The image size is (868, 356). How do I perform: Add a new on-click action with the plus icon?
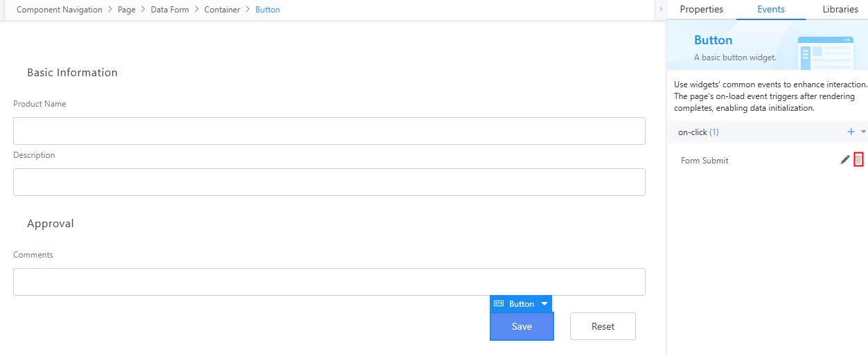[851, 132]
